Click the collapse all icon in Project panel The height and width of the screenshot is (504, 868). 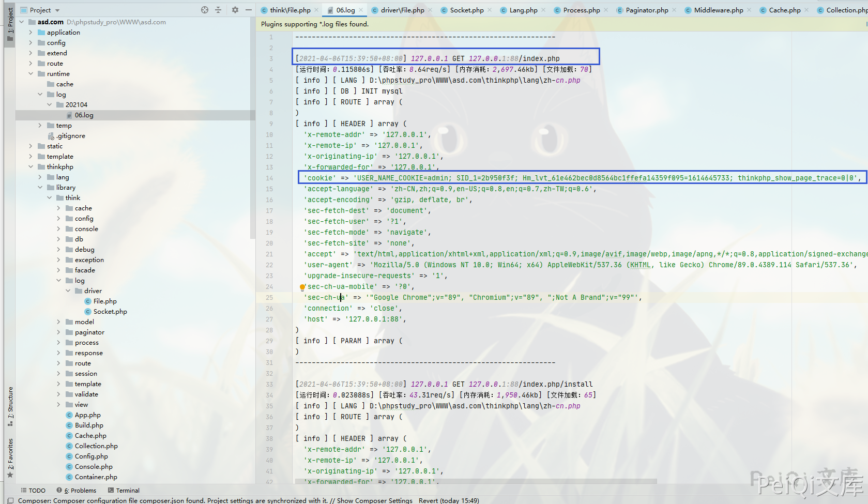tap(218, 10)
